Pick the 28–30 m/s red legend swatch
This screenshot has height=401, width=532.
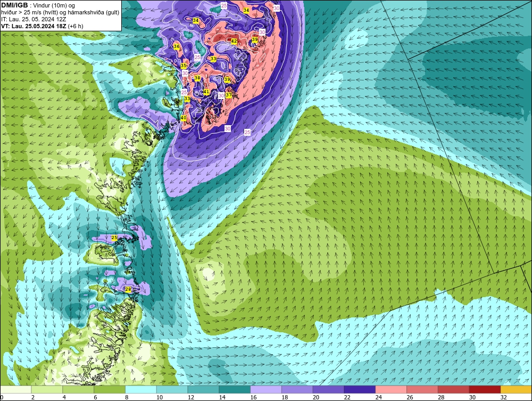coord(454,389)
